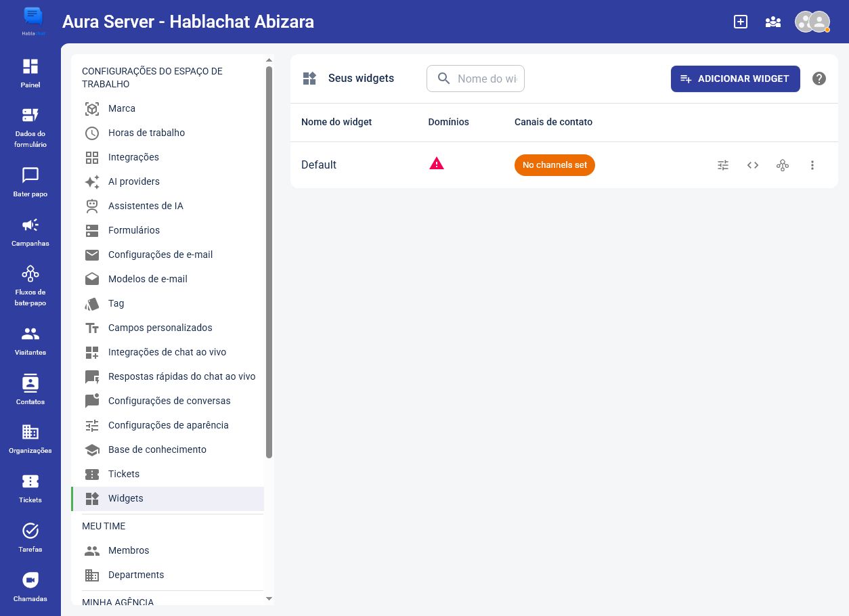
Task: Open the Tarefas tasks icon
Action: 30,537
